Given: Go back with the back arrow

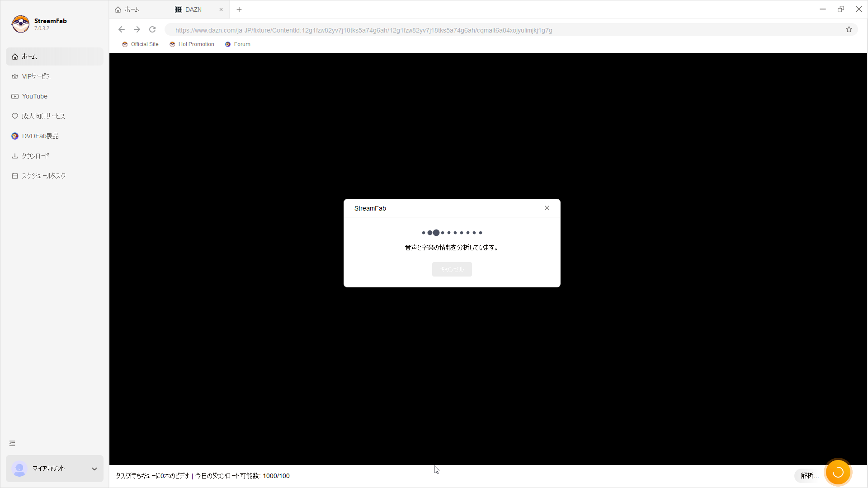Looking at the screenshot, I should [x=122, y=29].
